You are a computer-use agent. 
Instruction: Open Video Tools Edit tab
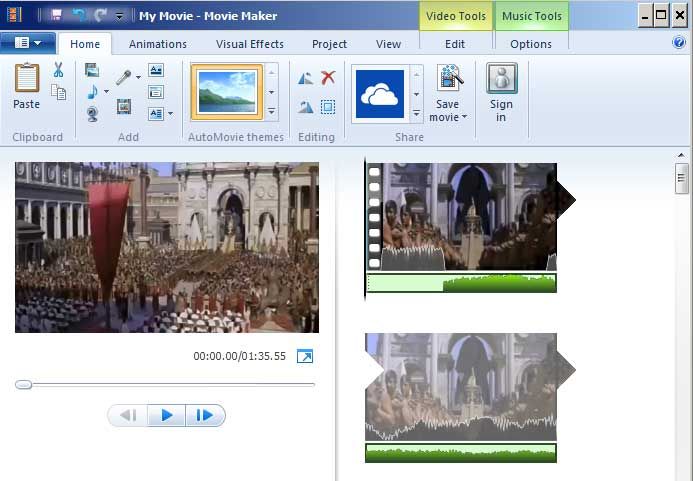(455, 44)
